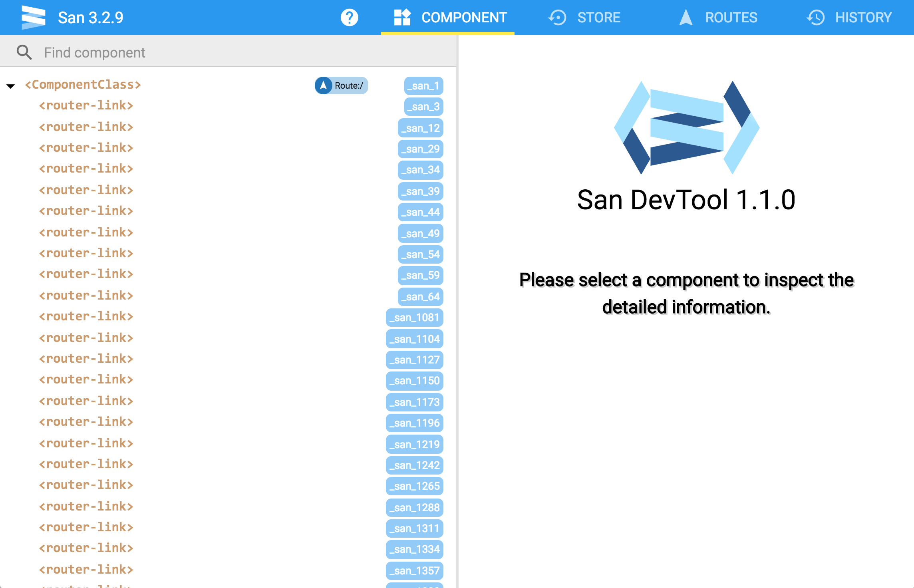Click the Store tab restore icon

557,18
